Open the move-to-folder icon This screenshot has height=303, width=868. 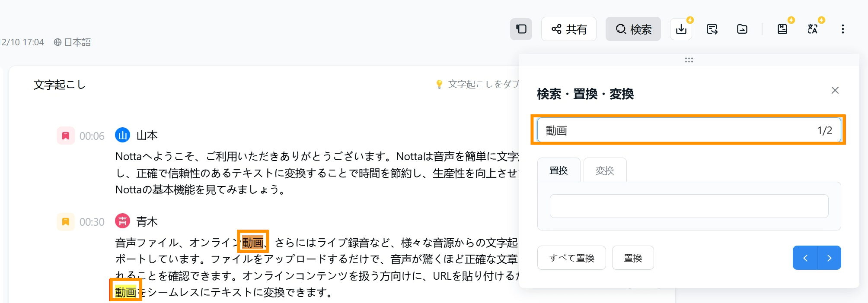pos(742,29)
